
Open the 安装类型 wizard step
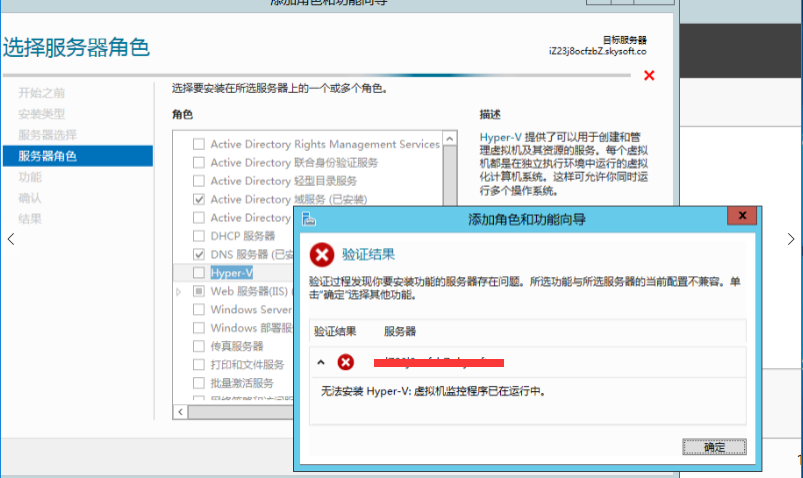pyautogui.click(x=41, y=114)
